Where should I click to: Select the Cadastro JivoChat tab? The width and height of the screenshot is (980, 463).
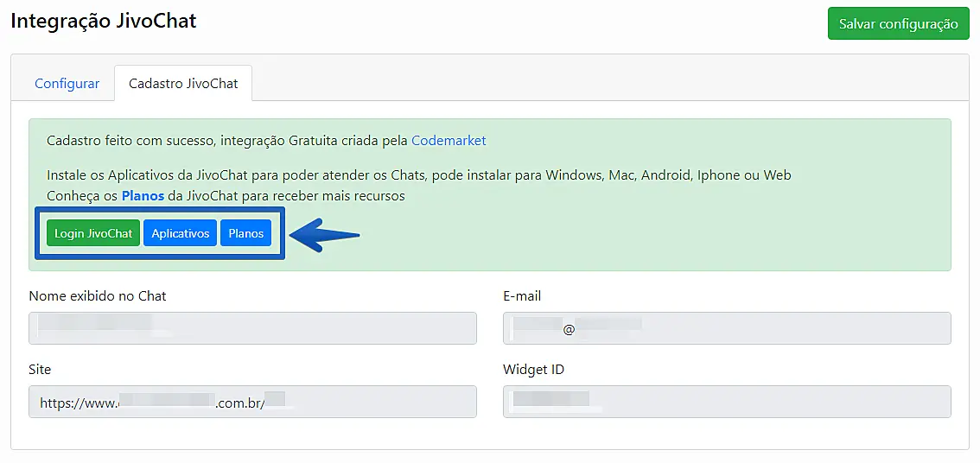[x=183, y=83]
